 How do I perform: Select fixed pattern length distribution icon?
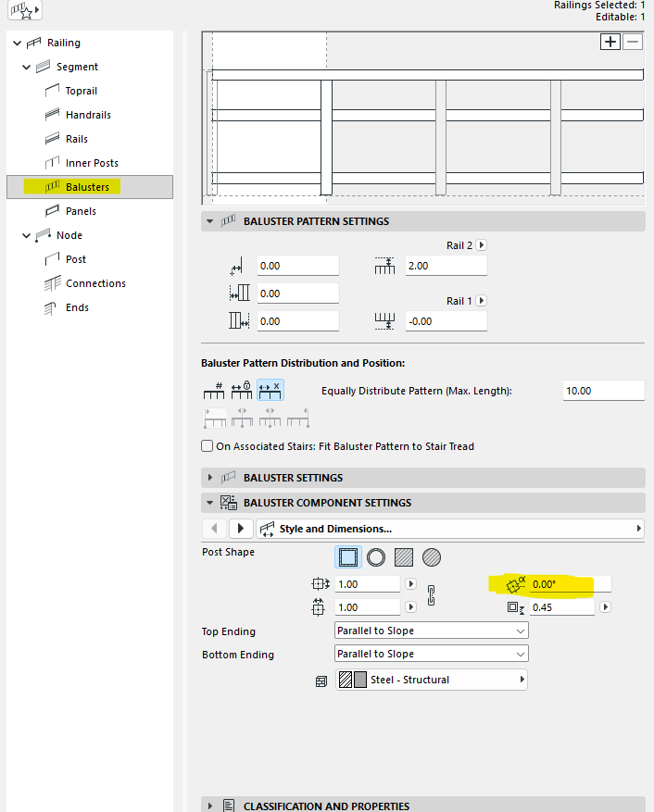[242, 391]
